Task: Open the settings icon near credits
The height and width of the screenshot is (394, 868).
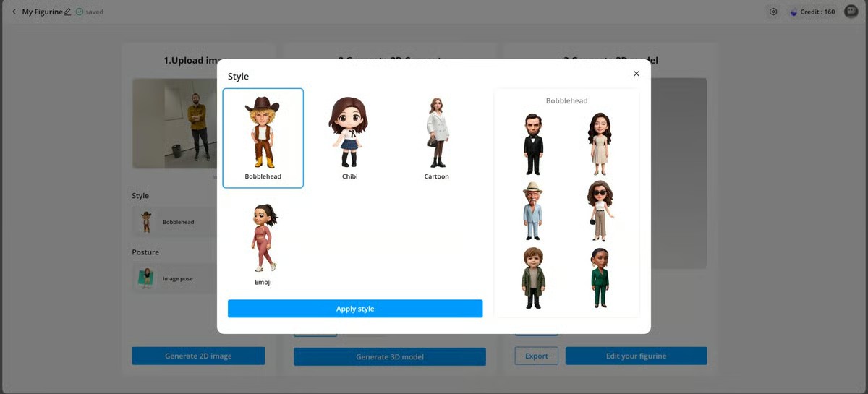Action: [x=773, y=12]
